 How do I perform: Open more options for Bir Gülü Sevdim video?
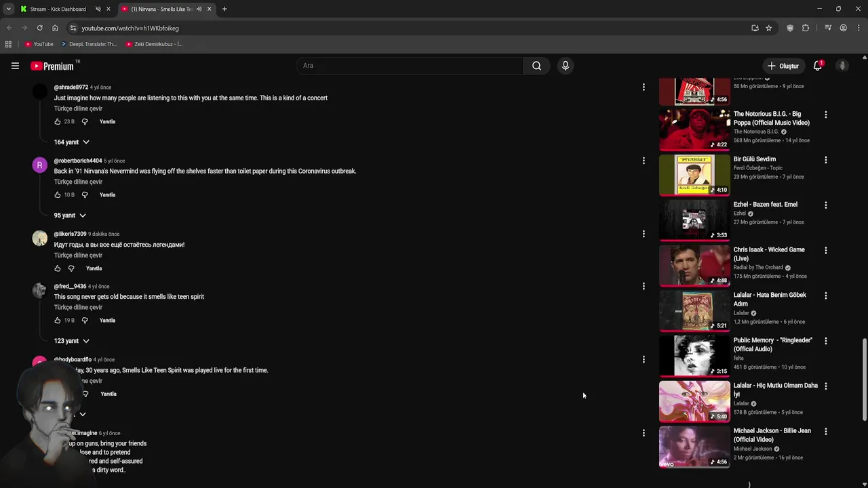825,160
